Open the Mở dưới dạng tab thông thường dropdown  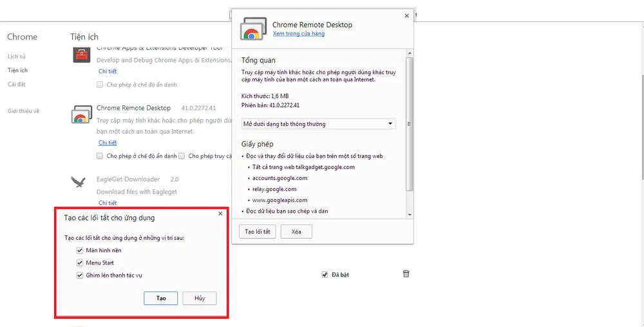317,124
